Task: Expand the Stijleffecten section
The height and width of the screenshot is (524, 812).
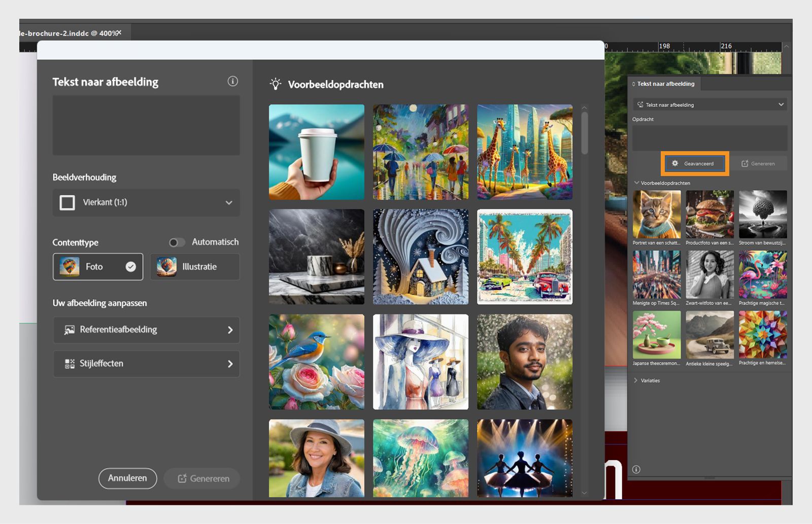Action: point(146,364)
